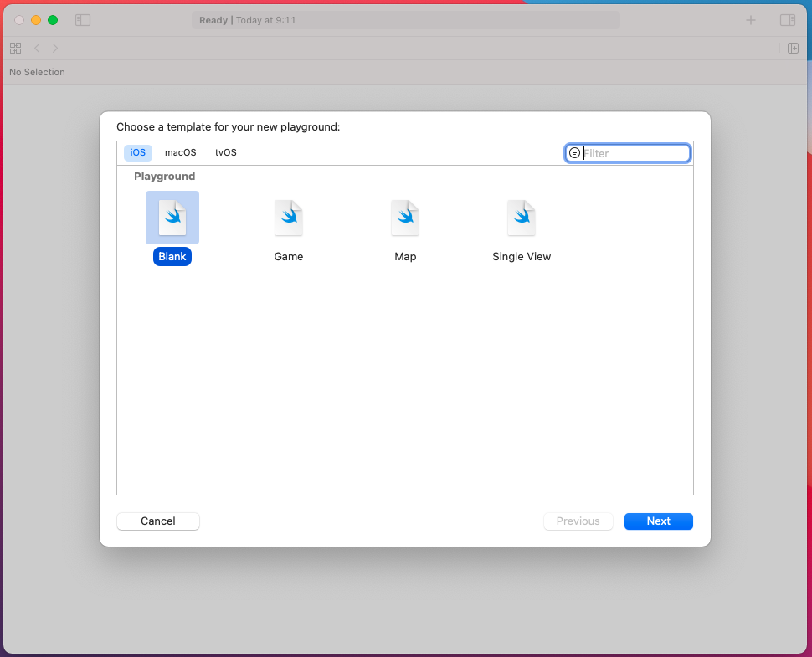Toggle the inspector panel icon at top right
This screenshot has height=657, width=812.
(x=788, y=20)
